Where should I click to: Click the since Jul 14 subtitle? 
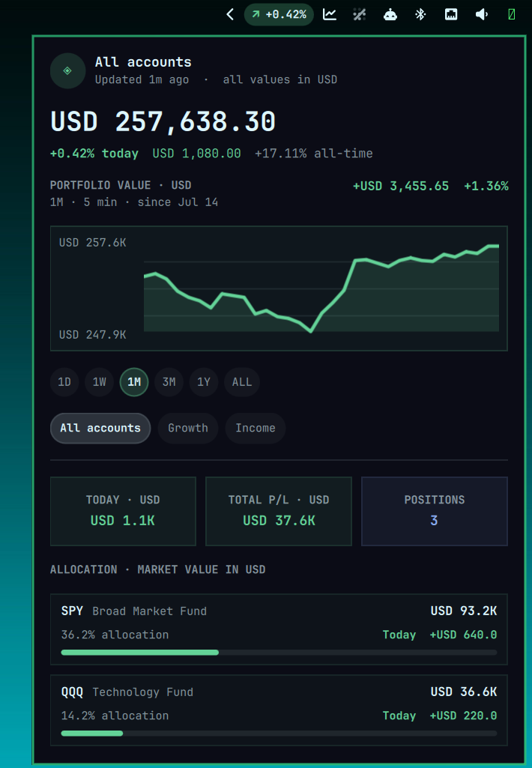coord(178,202)
